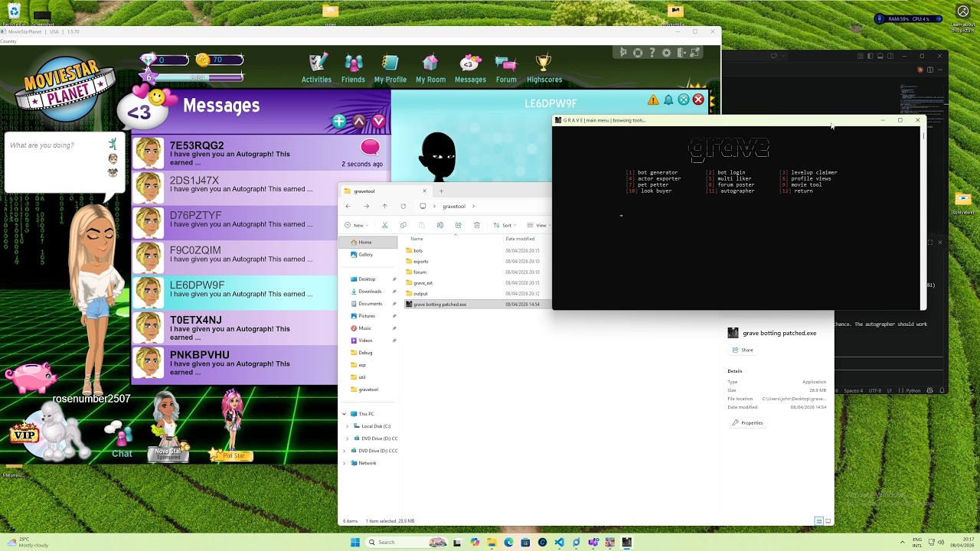Image resolution: width=980 pixels, height=551 pixels.
Task: Go up one folder in Explorer
Action: 384,206
